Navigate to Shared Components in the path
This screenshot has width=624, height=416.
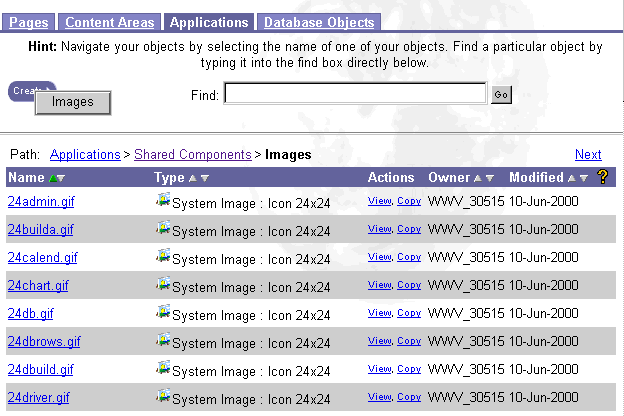[192, 155]
